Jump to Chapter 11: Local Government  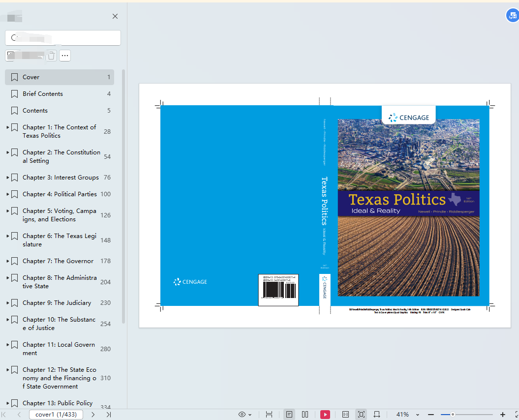59,349
